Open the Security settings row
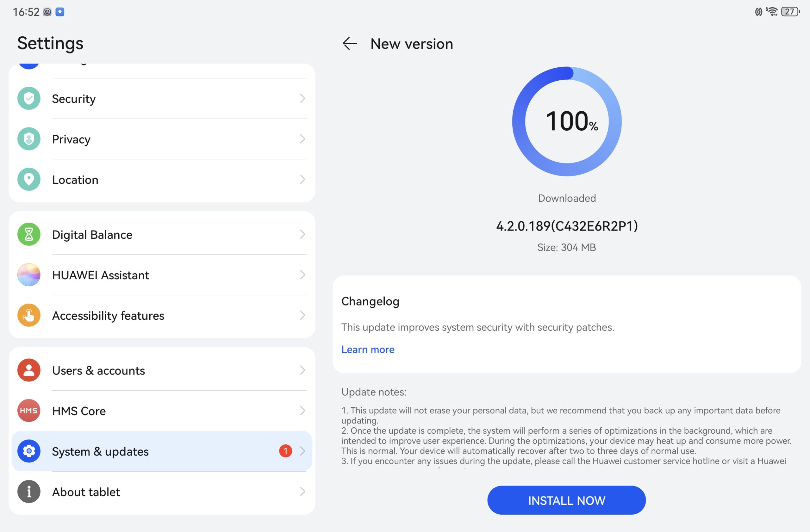 coord(162,99)
